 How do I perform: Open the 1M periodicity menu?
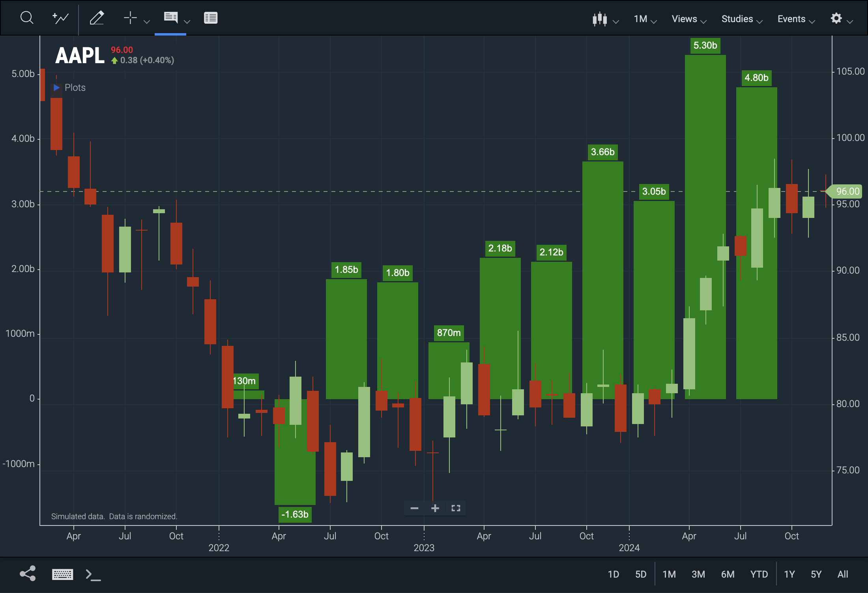pyautogui.click(x=645, y=19)
